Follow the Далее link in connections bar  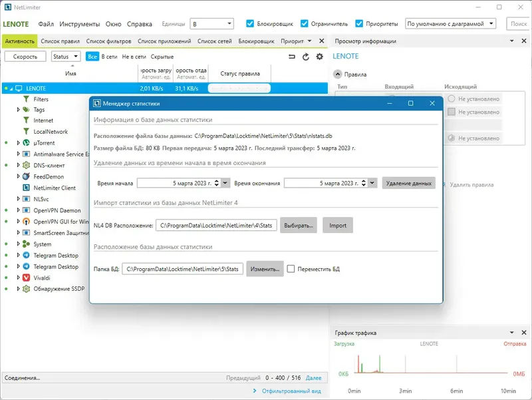[313, 377]
